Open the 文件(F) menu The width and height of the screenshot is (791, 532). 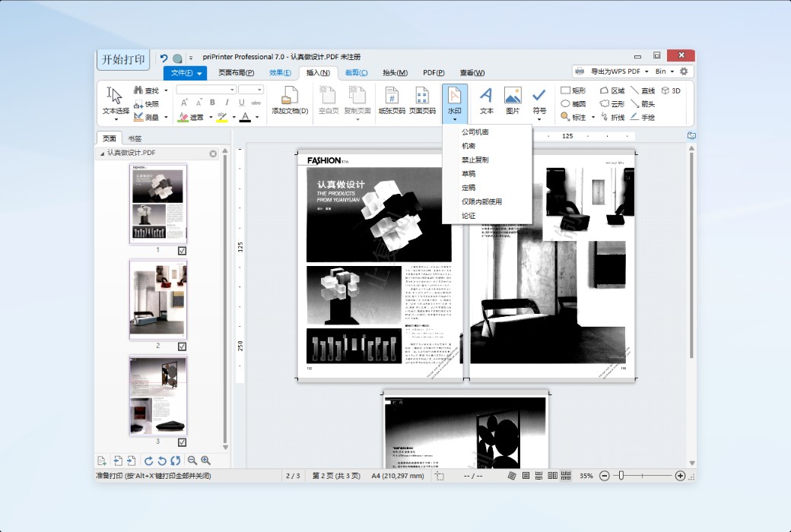tap(185, 73)
